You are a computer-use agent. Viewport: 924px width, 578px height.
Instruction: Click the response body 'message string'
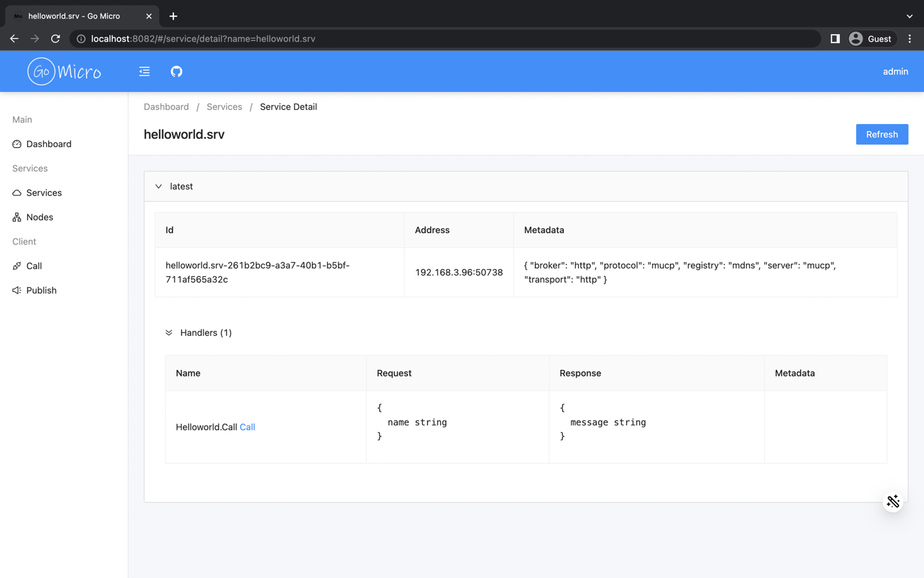pos(608,422)
